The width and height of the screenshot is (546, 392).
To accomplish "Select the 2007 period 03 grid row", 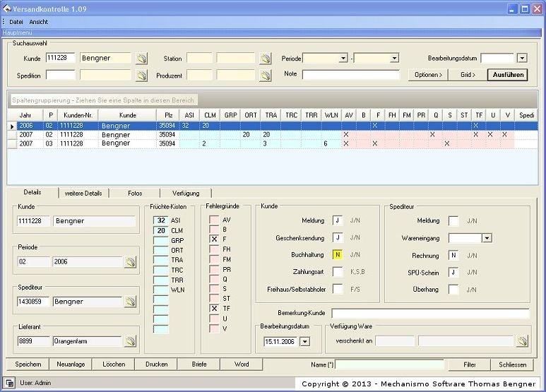I will coord(273,143).
